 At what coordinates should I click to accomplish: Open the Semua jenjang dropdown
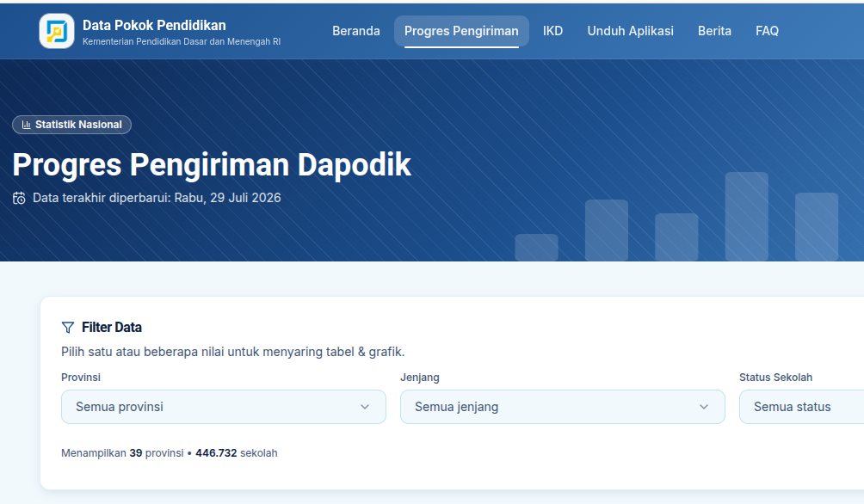click(562, 407)
